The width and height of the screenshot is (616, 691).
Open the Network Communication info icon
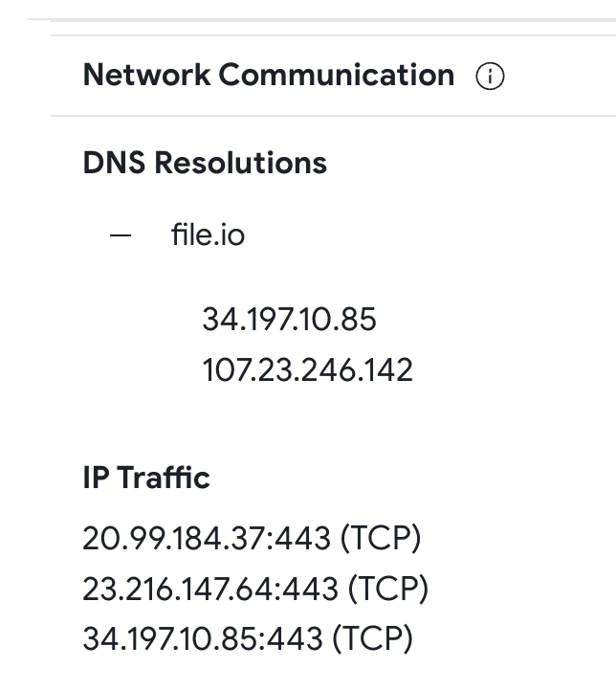coord(490,77)
